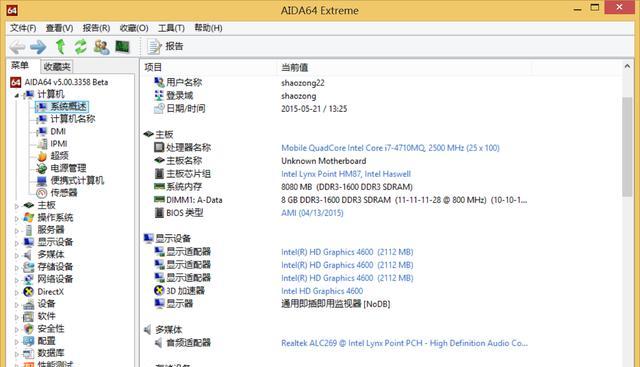This screenshot has height=367, width=640.
Task: Expand the 存储设备 tree node
Action: click(x=17, y=268)
